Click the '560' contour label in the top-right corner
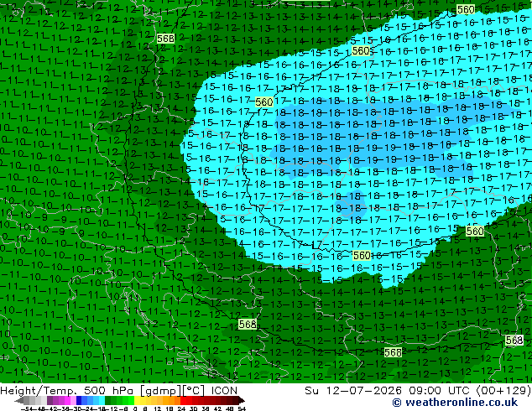This screenshot has height=411, width=532. [466, 10]
